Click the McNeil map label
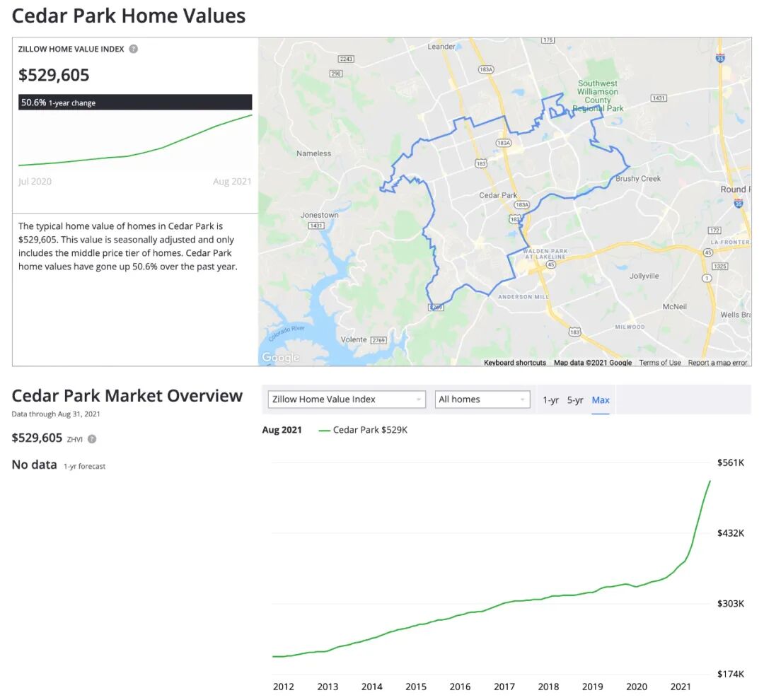764x700 pixels. tap(674, 306)
